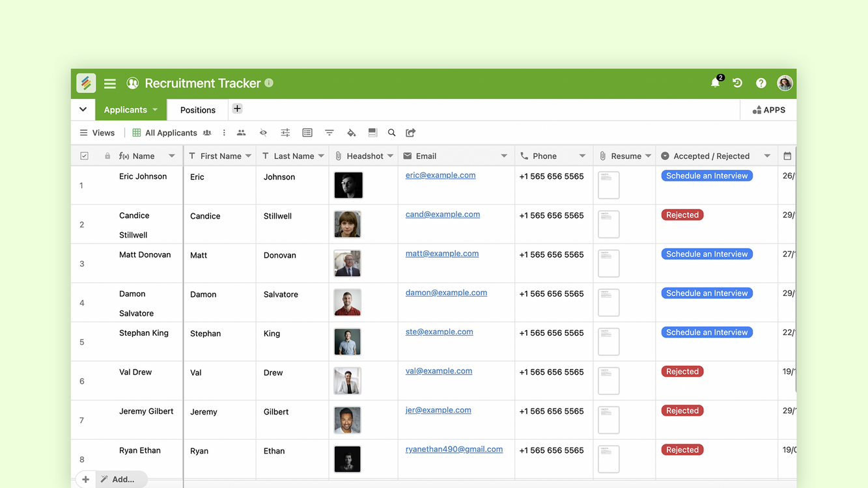Open the revision history icon
868x488 pixels.
click(x=737, y=83)
